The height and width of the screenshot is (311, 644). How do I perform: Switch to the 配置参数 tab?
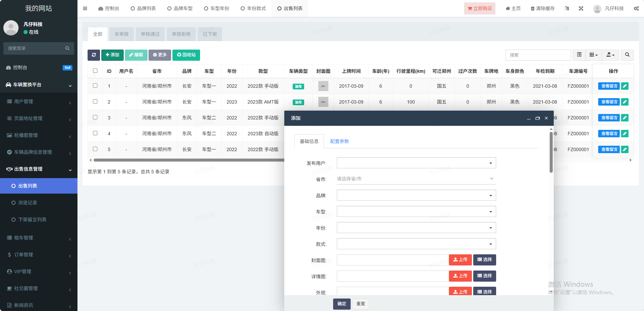click(339, 141)
